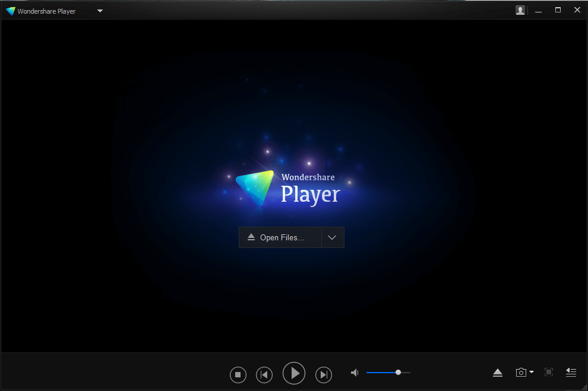Viewport: 588px width, 391px height.
Task: Open the user account icon
Action: pos(520,11)
